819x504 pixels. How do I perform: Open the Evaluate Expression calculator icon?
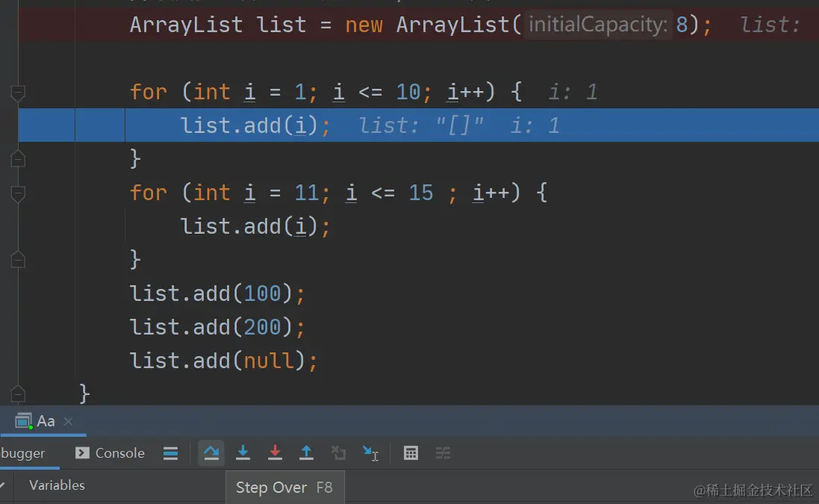pos(411,452)
